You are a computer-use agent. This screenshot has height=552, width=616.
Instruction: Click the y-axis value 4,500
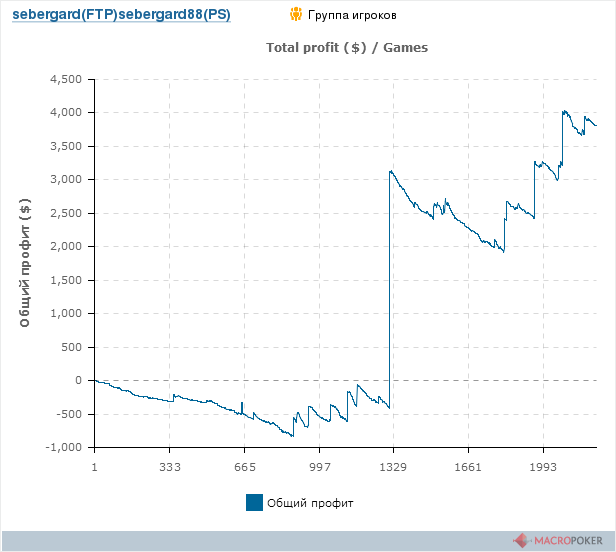click(66, 79)
